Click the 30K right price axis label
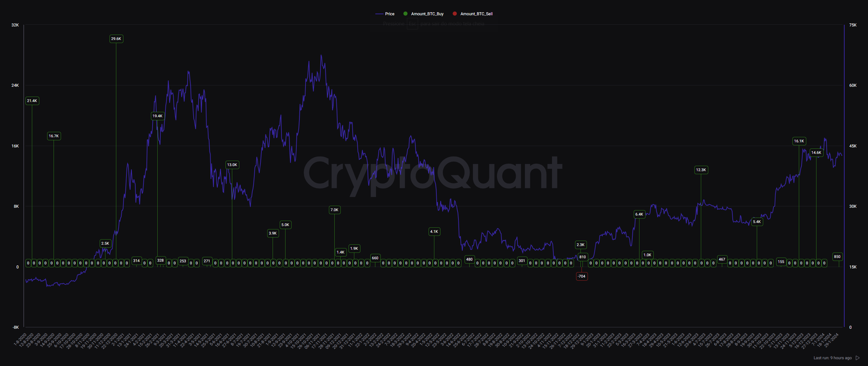The width and height of the screenshot is (868, 366). (853, 206)
